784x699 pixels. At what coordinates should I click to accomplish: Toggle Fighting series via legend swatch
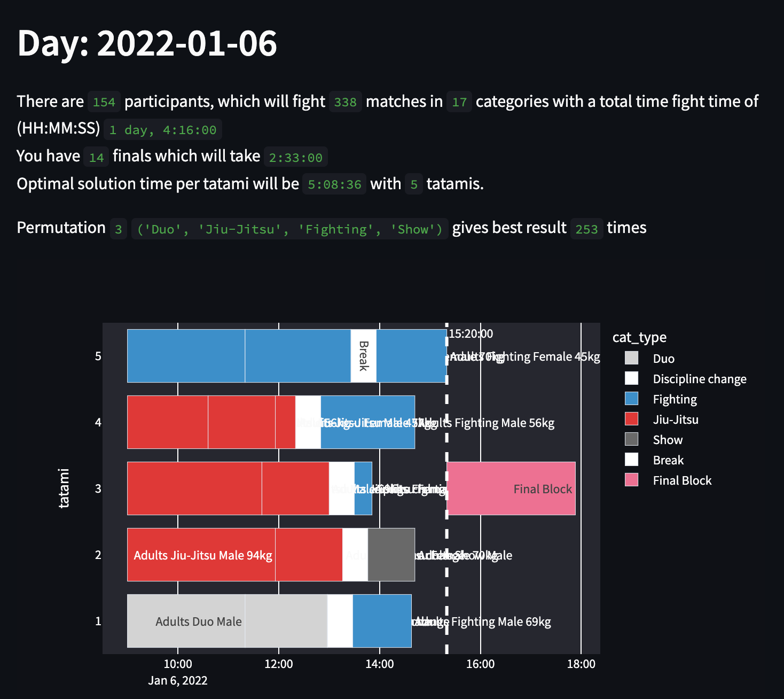point(631,399)
